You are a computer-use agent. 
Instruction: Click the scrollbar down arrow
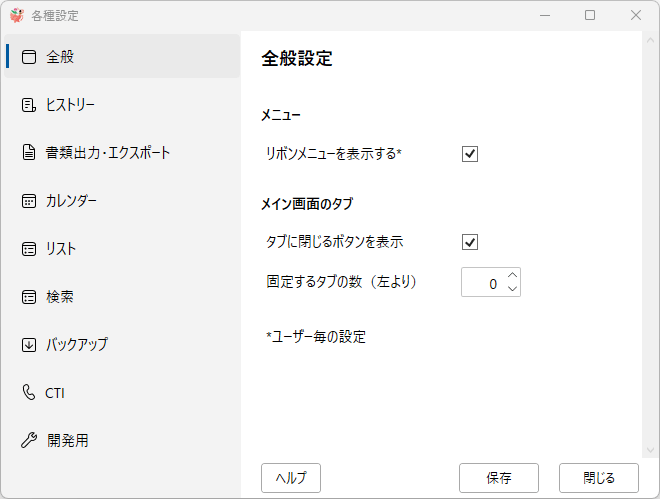(x=650, y=450)
